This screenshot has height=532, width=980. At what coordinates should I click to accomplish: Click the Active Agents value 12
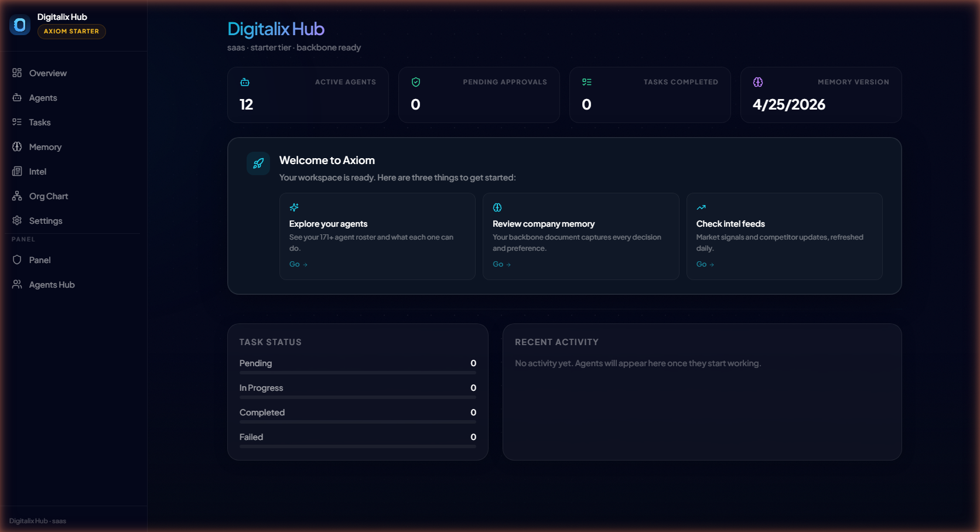point(246,104)
